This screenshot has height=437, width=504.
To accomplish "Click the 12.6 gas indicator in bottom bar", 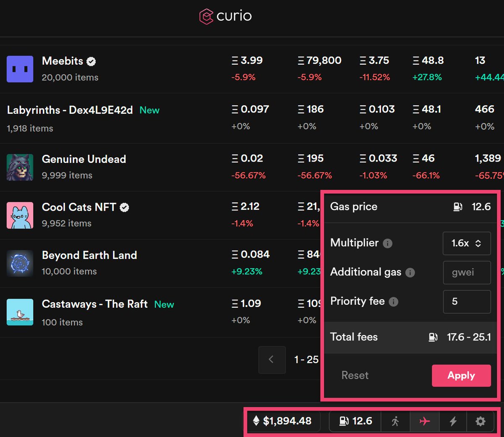I will click(355, 421).
